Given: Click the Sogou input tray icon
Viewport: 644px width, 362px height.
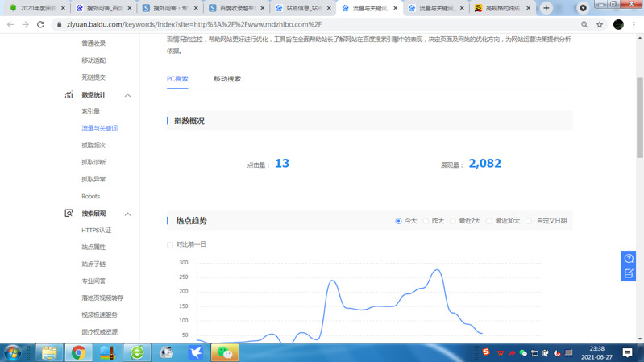Looking at the screenshot, I should [486, 352].
